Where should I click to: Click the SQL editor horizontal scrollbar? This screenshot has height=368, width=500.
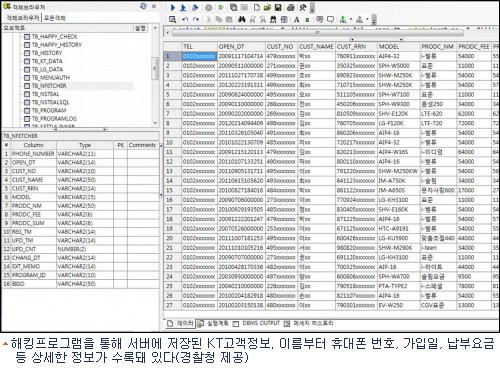(x=317, y=33)
